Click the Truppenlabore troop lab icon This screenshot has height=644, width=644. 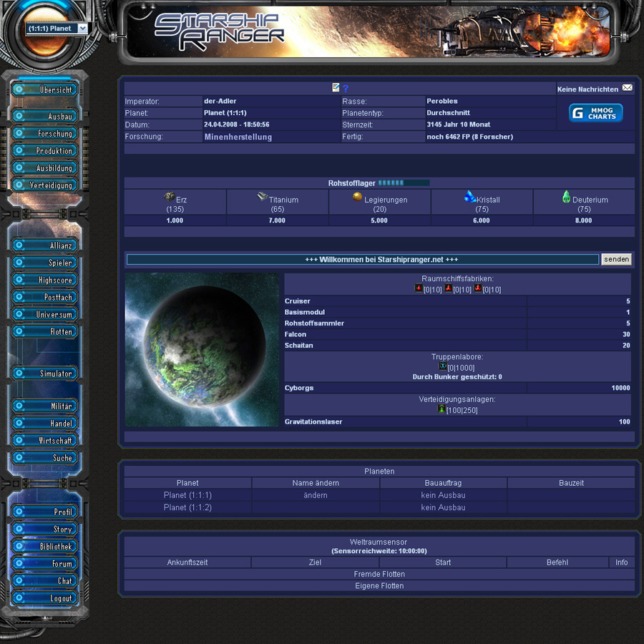pos(442,366)
